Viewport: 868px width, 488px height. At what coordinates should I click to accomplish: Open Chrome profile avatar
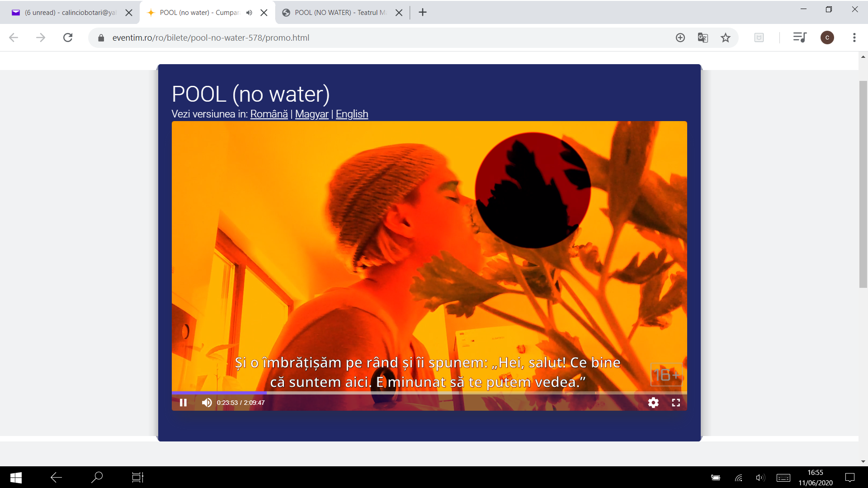pyautogui.click(x=827, y=38)
